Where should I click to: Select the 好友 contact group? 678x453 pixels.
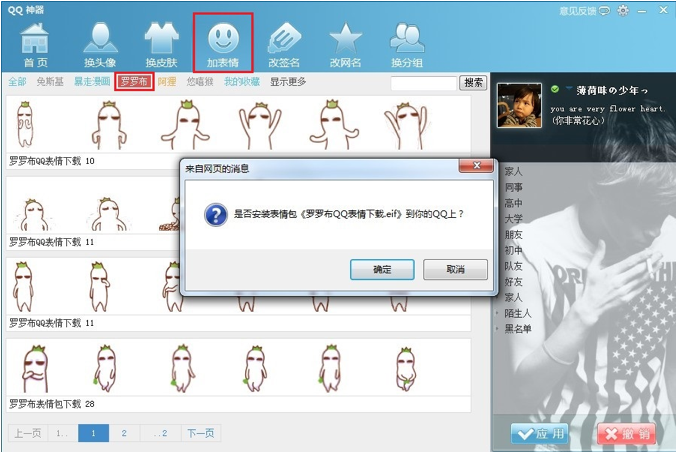(513, 282)
